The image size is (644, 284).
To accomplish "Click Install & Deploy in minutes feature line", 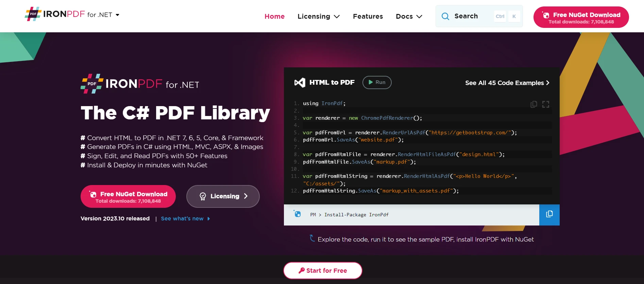I will click(144, 165).
